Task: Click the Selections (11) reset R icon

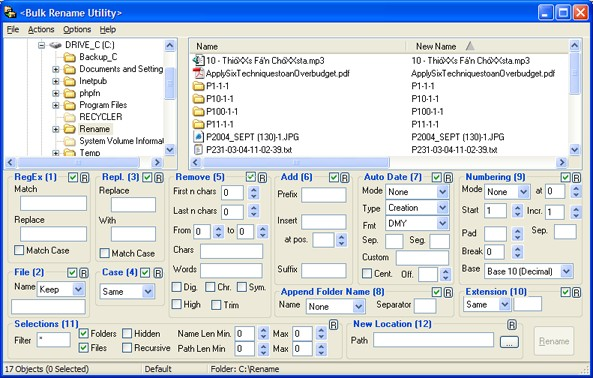Action: coord(333,325)
